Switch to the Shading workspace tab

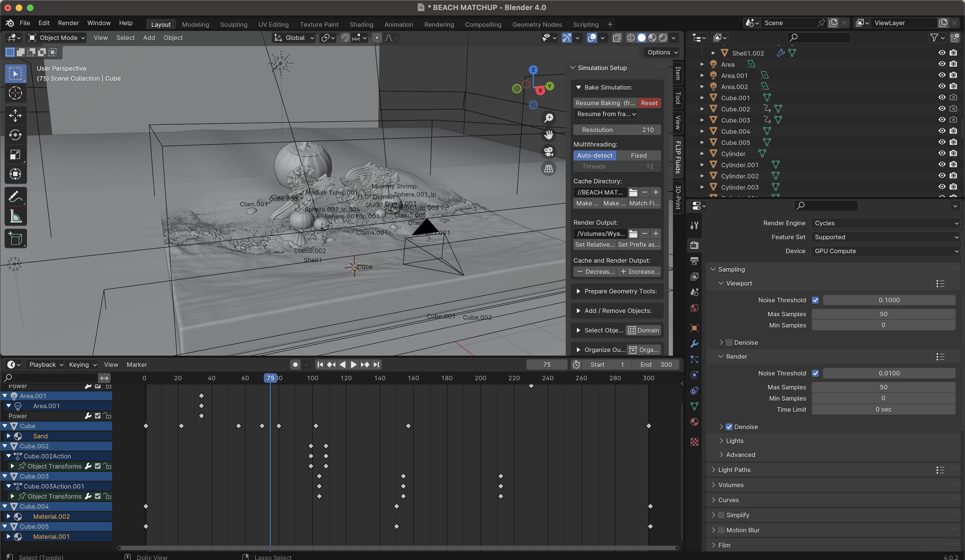pyautogui.click(x=361, y=24)
